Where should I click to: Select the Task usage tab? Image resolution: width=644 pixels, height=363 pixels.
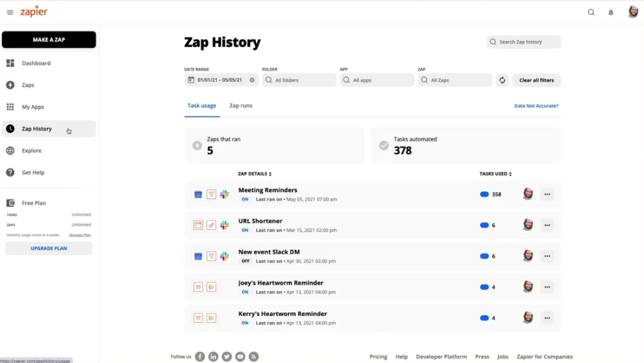(202, 106)
